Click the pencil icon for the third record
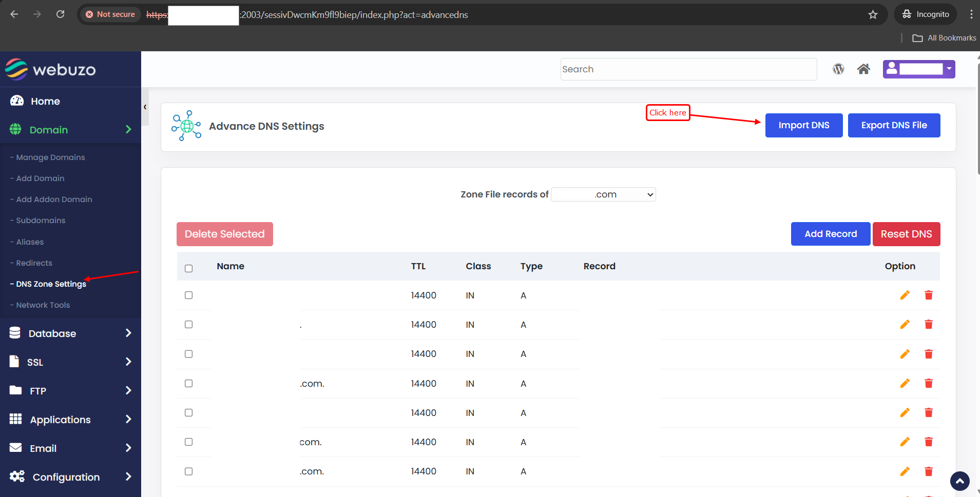The height and width of the screenshot is (497, 980). (x=905, y=354)
